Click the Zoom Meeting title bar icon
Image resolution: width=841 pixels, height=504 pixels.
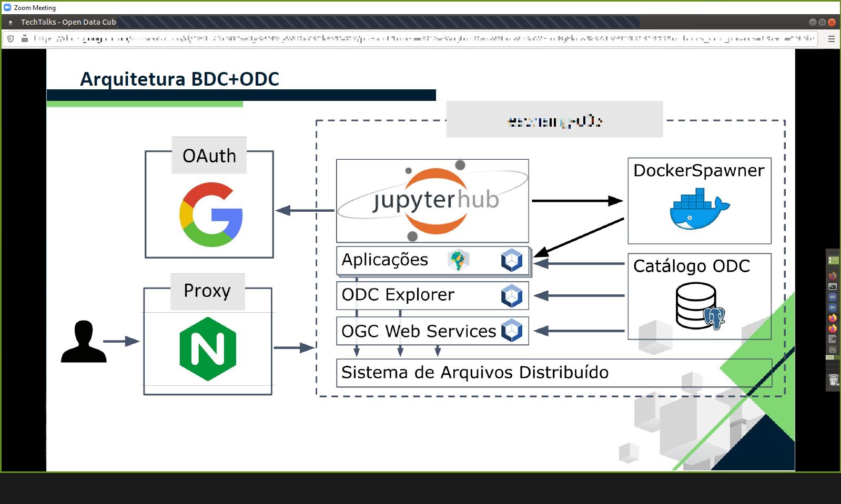pyautogui.click(x=7, y=7)
